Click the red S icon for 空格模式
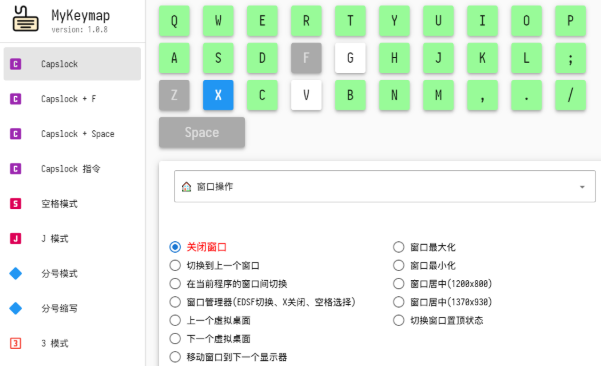The image size is (601, 366). pyautogui.click(x=15, y=204)
